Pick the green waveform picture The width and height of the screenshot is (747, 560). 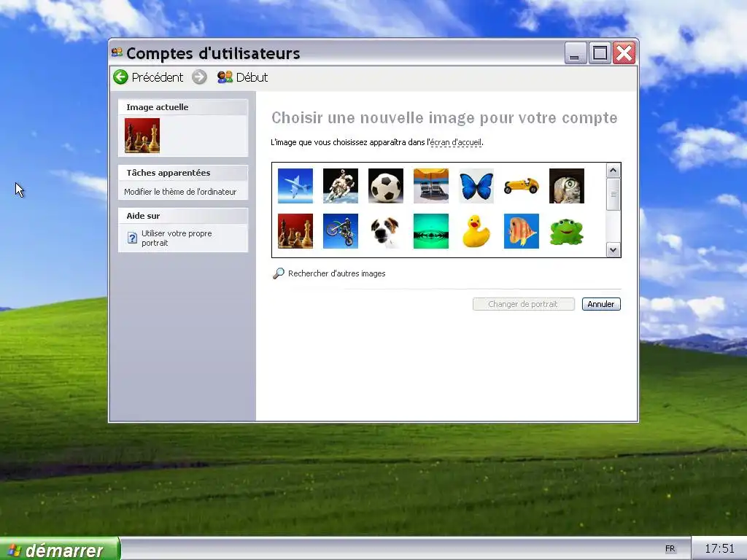click(431, 231)
